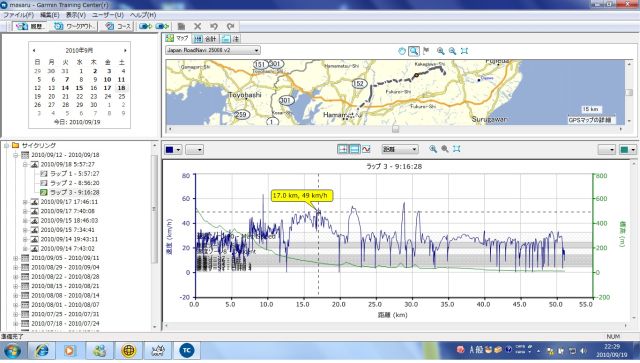This screenshot has width=640, height=363.
Task: Collapse the 2010/09/18 5:57:27 activity node
Action: pyautogui.click(x=25, y=165)
